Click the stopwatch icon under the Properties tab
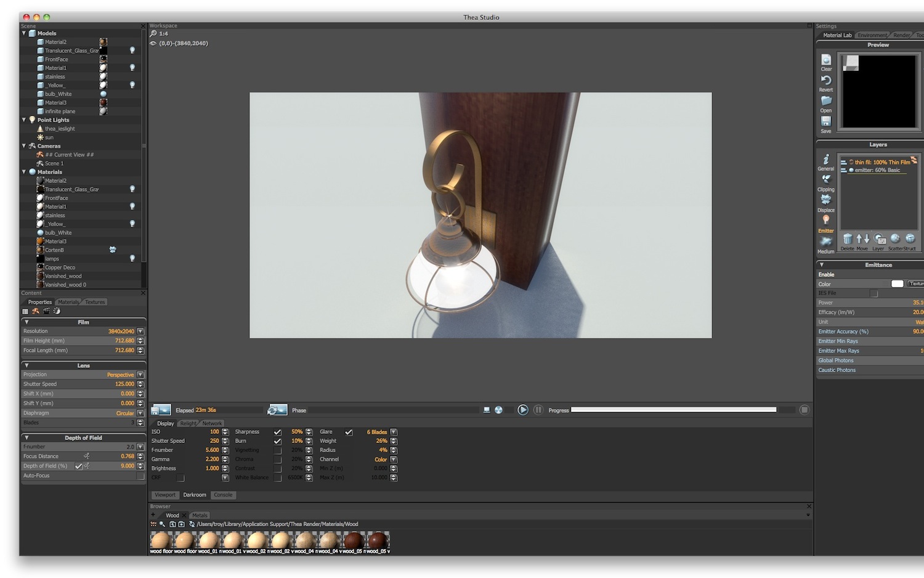Image resolution: width=924 pixels, height=578 pixels. (x=57, y=311)
